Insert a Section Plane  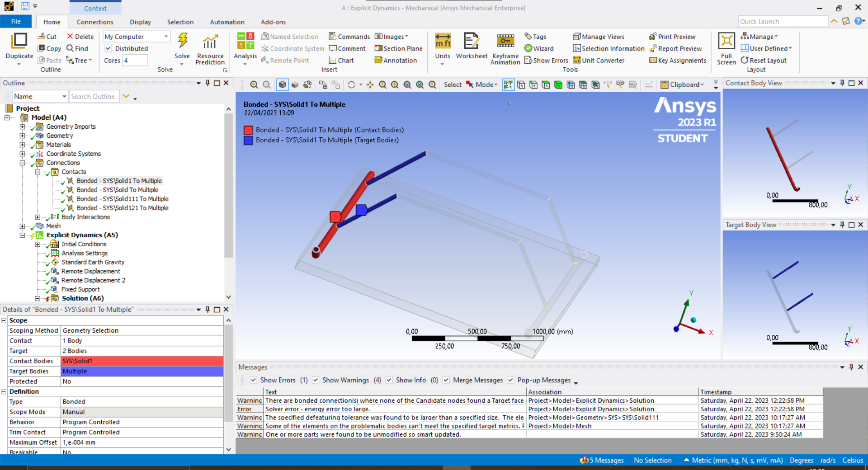pyautogui.click(x=398, y=48)
